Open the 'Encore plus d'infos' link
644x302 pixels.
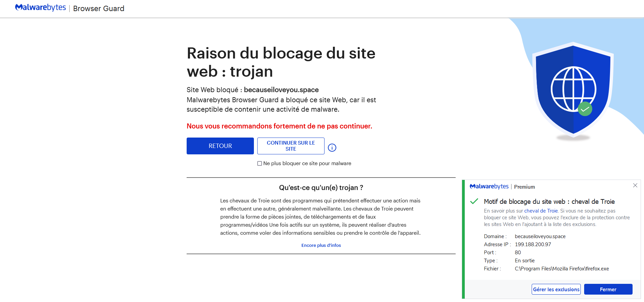[x=321, y=245]
